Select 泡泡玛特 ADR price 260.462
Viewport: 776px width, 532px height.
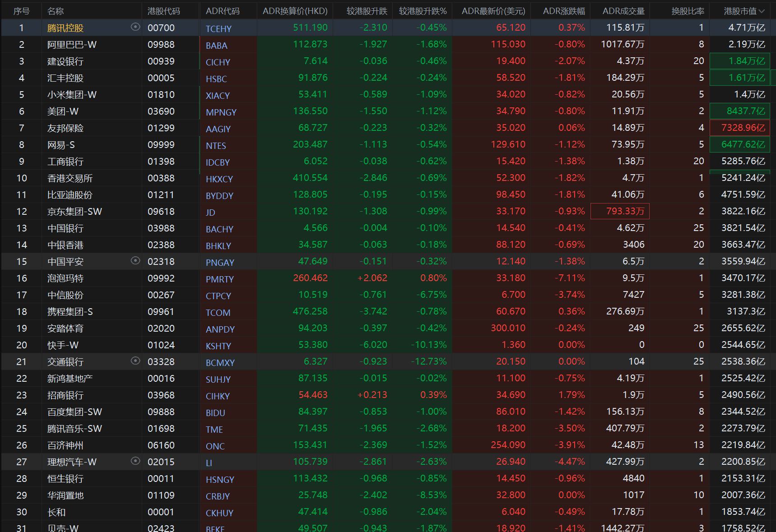click(310, 278)
